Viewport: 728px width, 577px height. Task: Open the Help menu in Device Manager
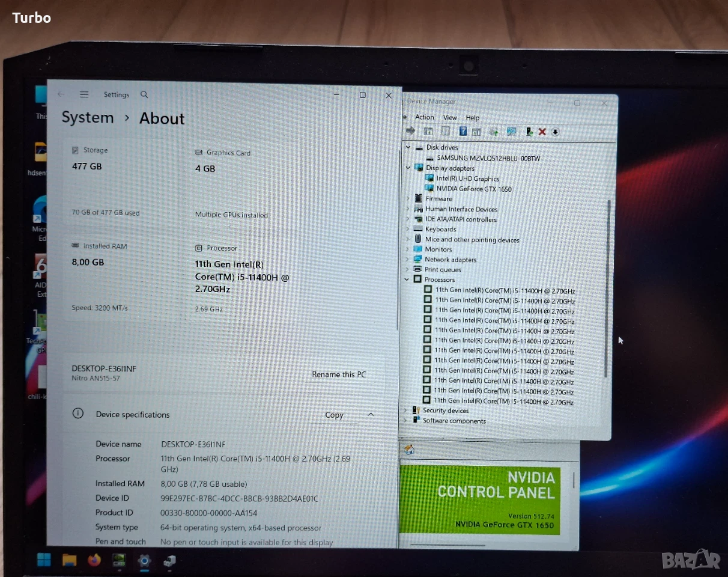point(473,118)
